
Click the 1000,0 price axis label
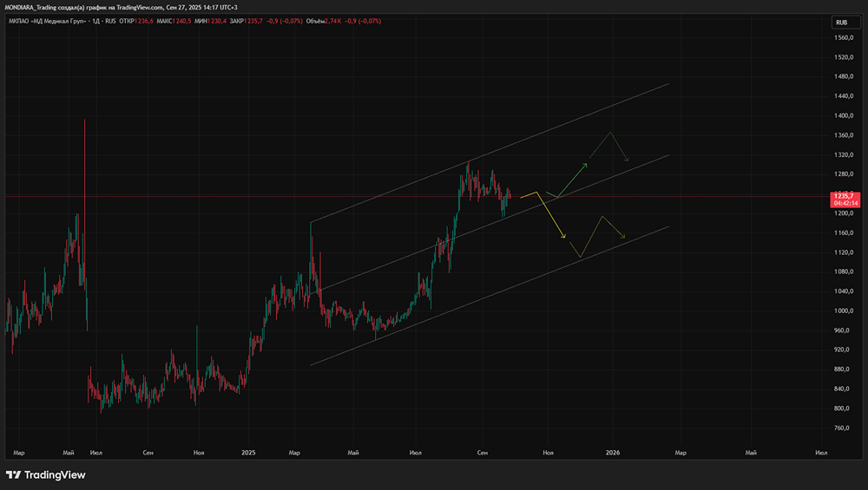[x=844, y=310]
